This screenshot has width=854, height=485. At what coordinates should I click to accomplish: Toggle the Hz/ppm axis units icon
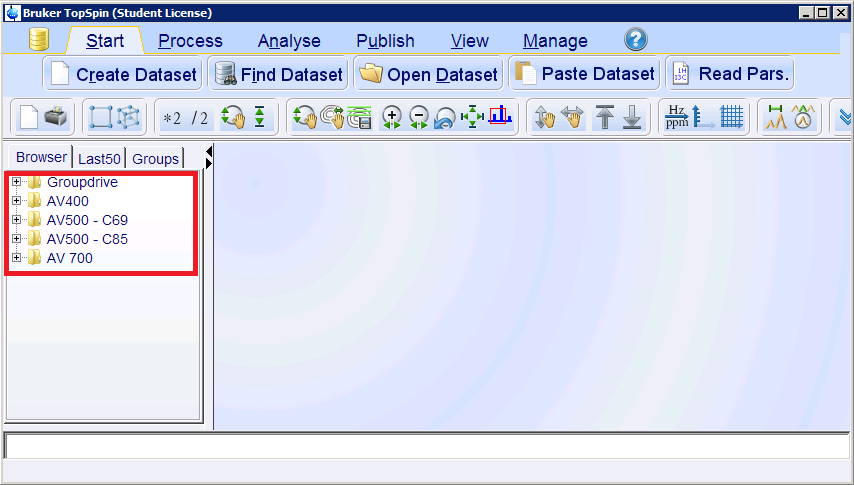(677, 117)
